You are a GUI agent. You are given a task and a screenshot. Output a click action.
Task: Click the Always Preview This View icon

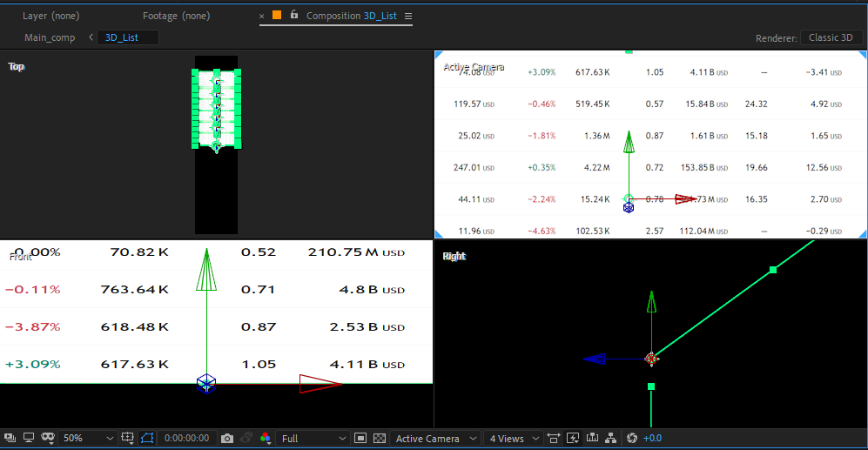pos(10,439)
